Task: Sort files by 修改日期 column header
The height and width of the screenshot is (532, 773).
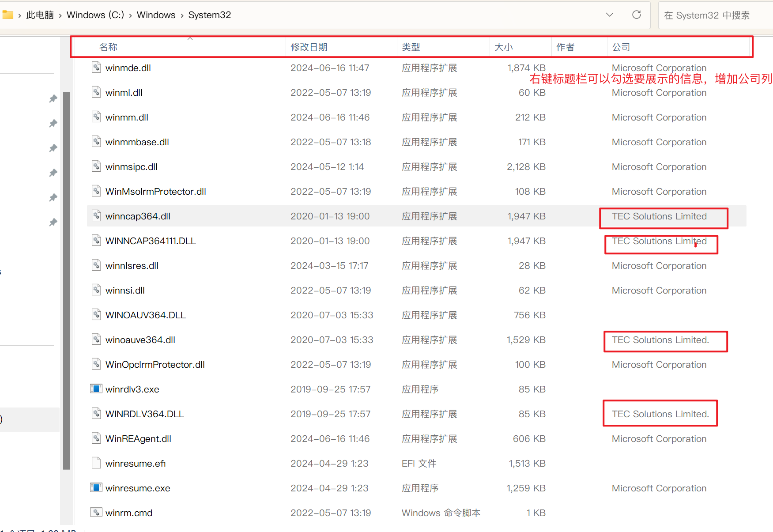Action: click(x=309, y=47)
